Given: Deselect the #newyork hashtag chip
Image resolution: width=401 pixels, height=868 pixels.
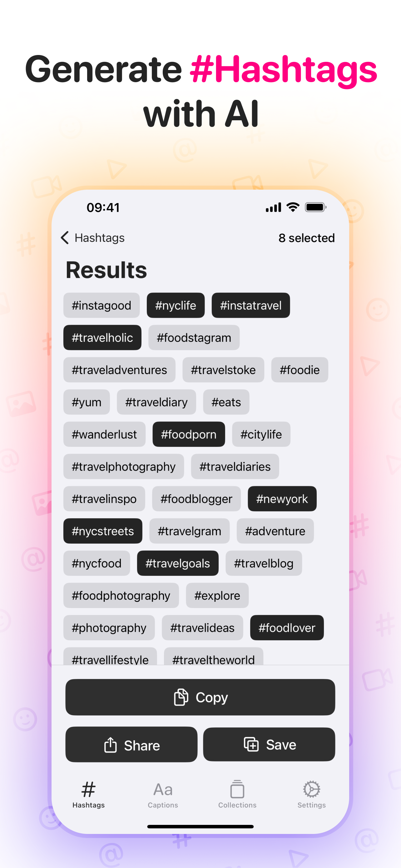Looking at the screenshot, I should point(282,499).
